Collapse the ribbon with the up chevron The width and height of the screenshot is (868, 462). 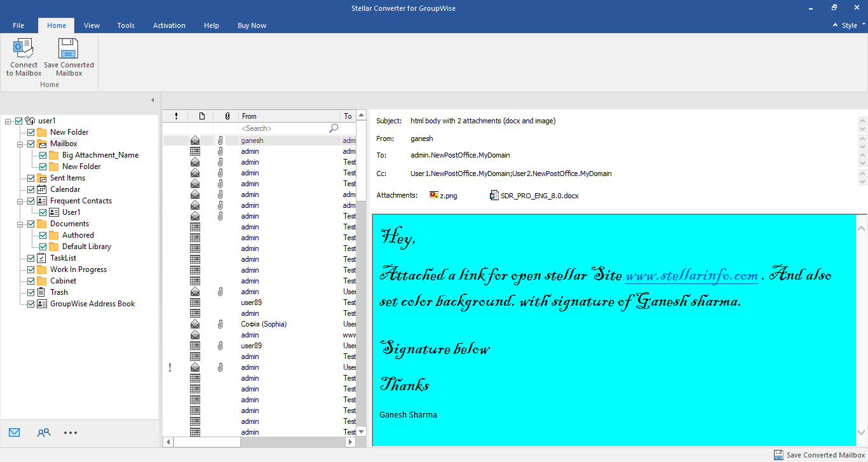pos(835,25)
